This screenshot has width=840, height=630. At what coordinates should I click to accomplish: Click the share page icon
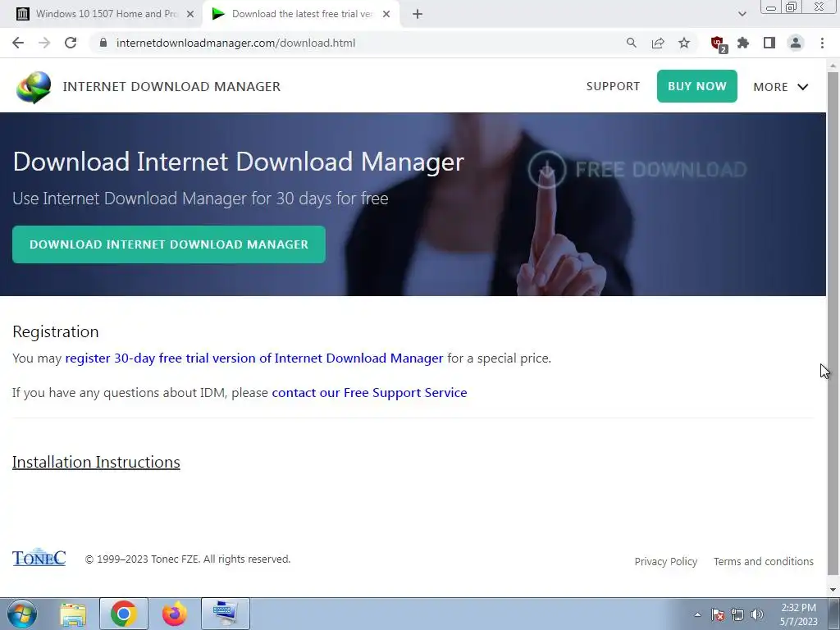click(658, 43)
